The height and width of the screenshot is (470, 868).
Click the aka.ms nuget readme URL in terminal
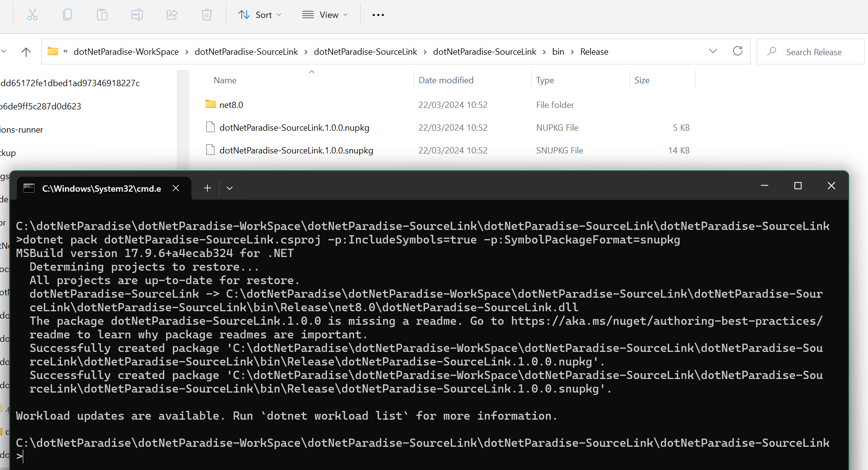(x=666, y=321)
